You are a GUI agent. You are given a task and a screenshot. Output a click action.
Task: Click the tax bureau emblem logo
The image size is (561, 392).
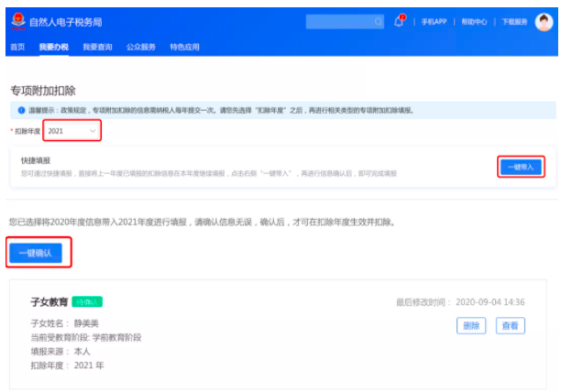(x=18, y=22)
